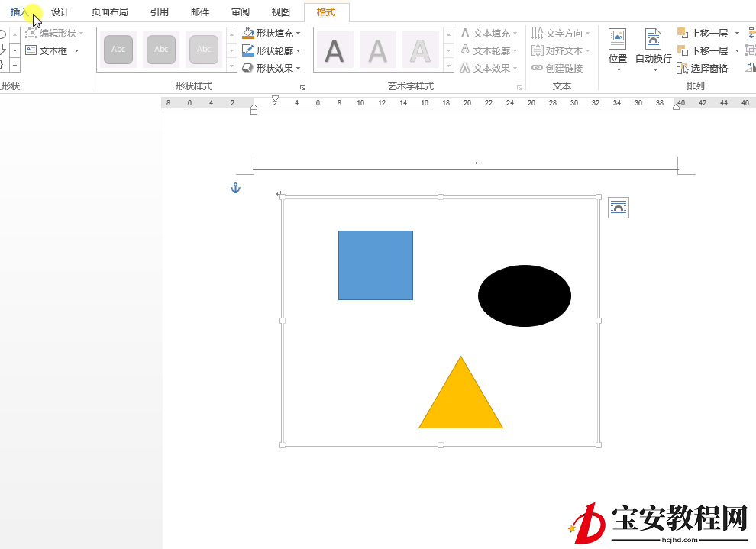Screen dimensions: 756x549
Task: Expand the insert shapes gallery arrow
Action: point(15,64)
